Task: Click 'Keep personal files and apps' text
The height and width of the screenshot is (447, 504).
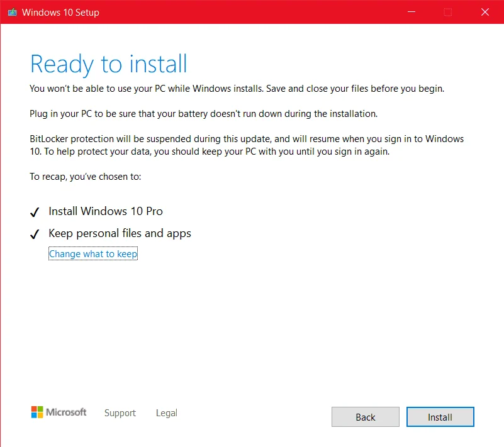Action: pos(120,233)
